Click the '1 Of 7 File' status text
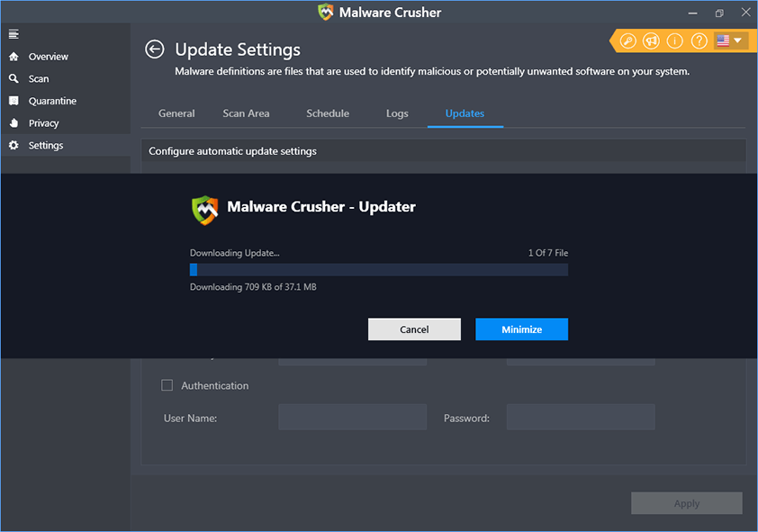 click(x=547, y=253)
